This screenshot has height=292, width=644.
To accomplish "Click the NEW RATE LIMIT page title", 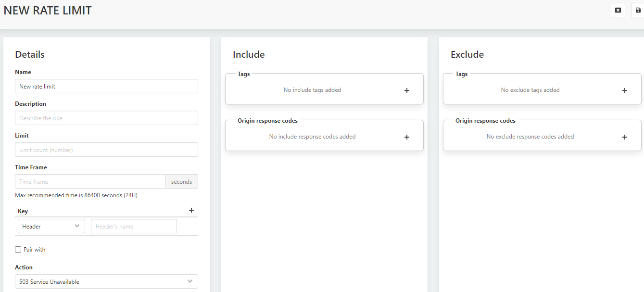I will (48, 11).
